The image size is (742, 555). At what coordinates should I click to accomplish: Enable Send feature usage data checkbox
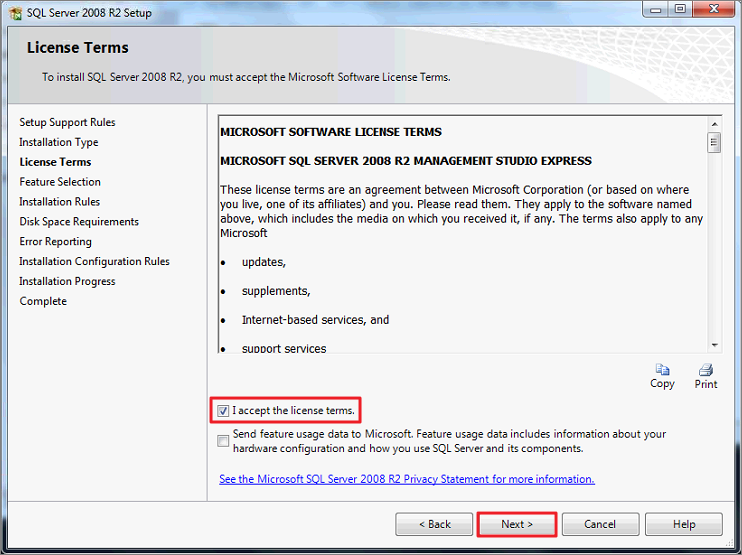point(223,441)
